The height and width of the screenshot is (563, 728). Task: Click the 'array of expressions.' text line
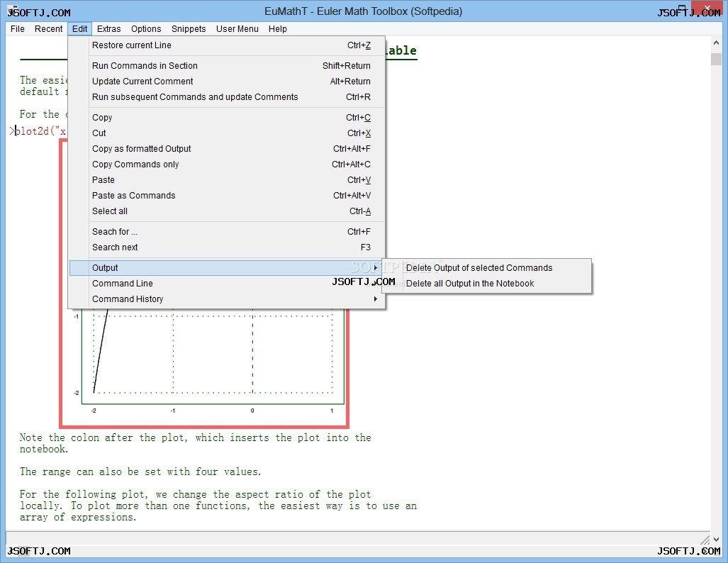[x=78, y=517]
